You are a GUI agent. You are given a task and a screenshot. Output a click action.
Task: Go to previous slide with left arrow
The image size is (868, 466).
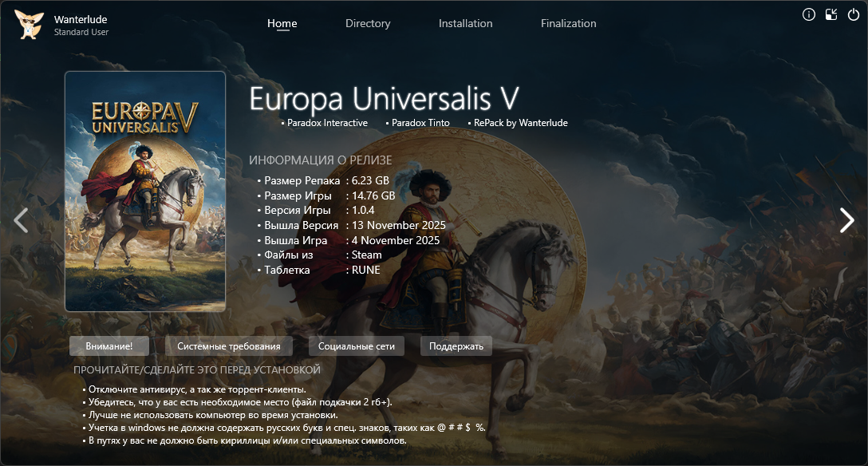pyautogui.click(x=22, y=220)
